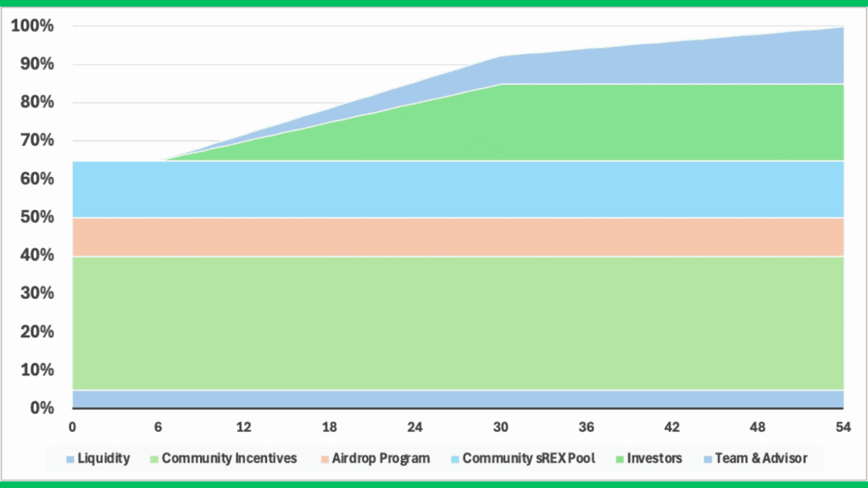Viewport: 868px width, 488px height.
Task: Select the 50% label on the vertical axis
Action: [36, 218]
